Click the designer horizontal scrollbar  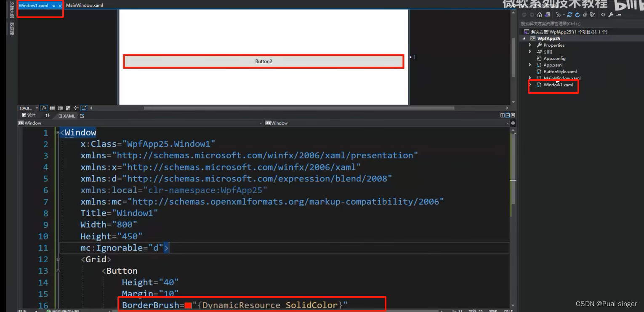coord(299,108)
